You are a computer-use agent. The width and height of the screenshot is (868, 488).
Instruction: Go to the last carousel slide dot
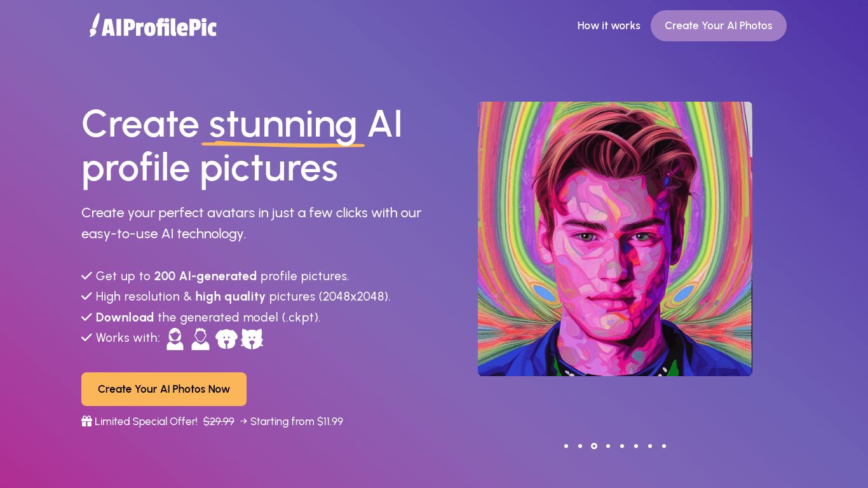point(664,446)
